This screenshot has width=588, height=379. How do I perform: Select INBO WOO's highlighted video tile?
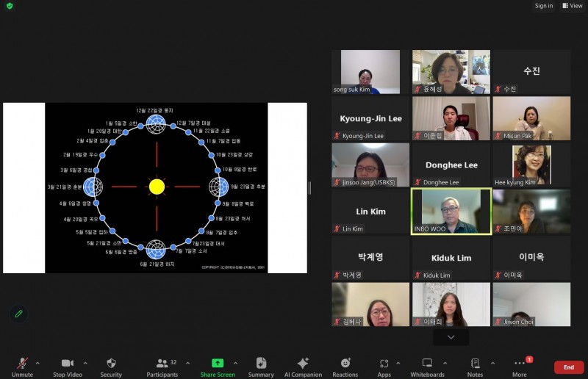coord(451,212)
